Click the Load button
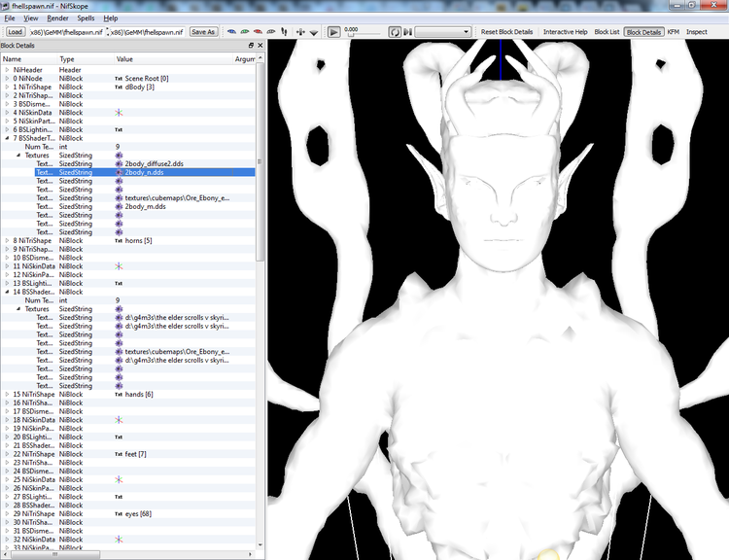Screen dimensions: 729x560 click(x=15, y=32)
